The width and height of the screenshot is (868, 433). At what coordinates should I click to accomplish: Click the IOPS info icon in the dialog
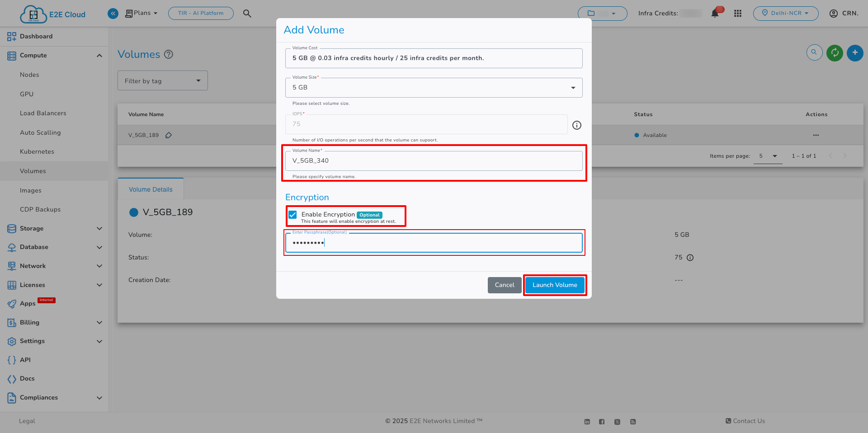coord(577,125)
